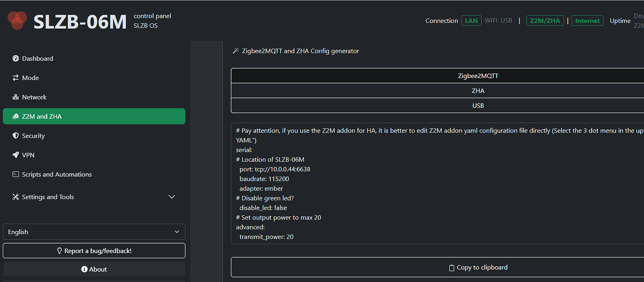Click Copy to clipboard
This screenshot has height=282, width=644.
pos(478,267)
